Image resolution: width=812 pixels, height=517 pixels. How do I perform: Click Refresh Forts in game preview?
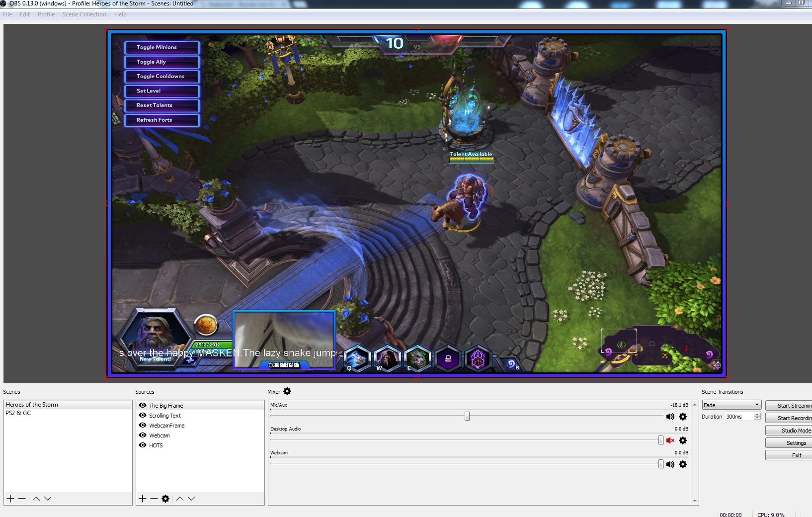click(x=162, y=120)
